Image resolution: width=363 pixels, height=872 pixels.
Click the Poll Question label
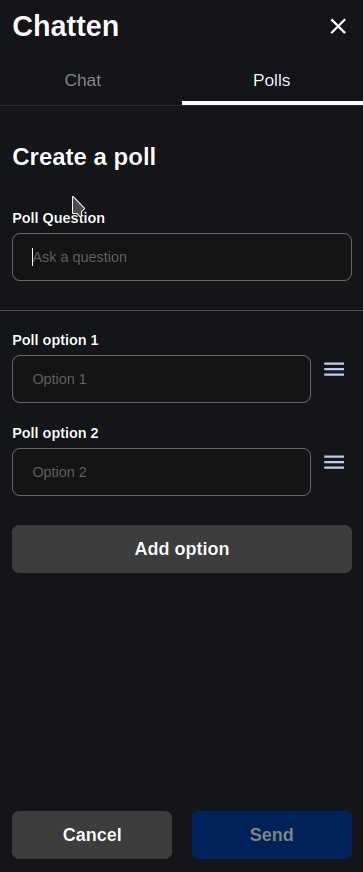(58, 218)
